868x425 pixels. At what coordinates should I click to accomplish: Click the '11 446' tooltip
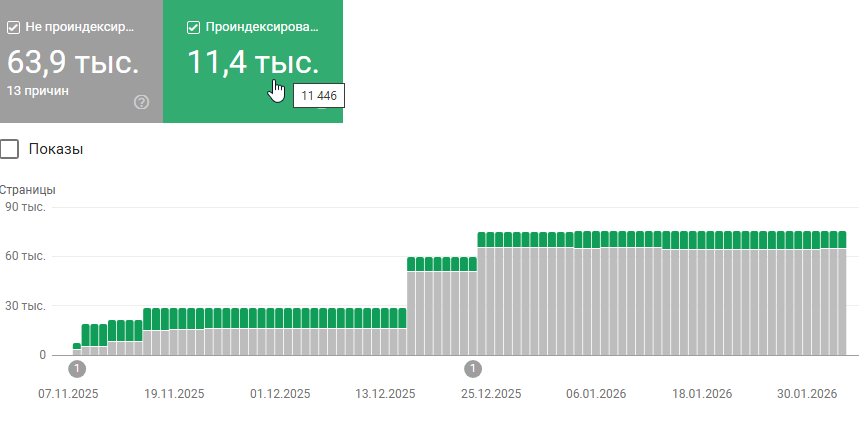coord(319,96)
